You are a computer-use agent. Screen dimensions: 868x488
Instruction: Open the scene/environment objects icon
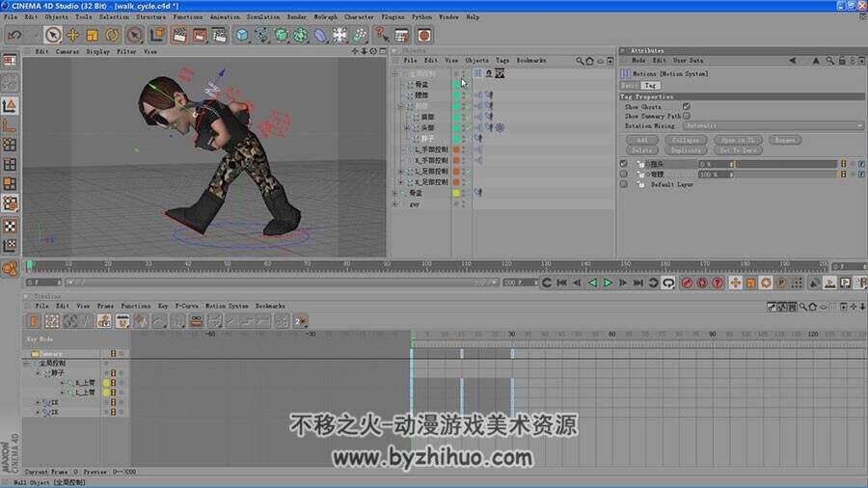click(339, 36)
